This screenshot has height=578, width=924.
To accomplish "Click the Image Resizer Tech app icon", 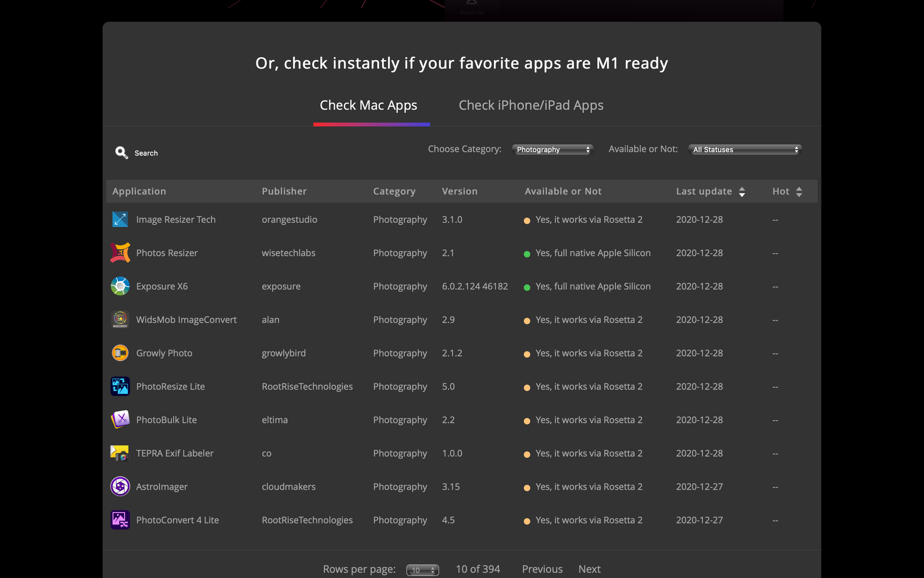I will (x=120, y=220).
